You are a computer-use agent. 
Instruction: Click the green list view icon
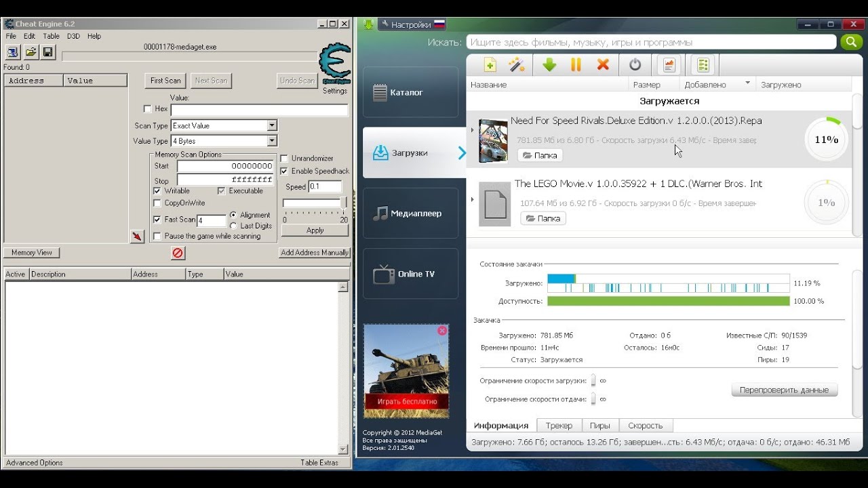tap(703, 65)
